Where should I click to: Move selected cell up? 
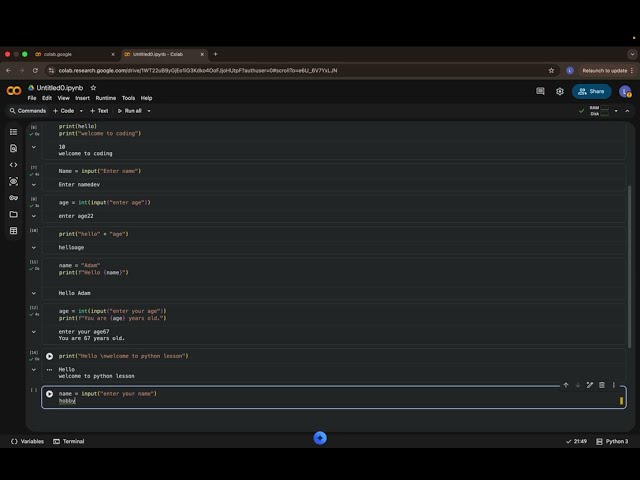tap(566, 385)
